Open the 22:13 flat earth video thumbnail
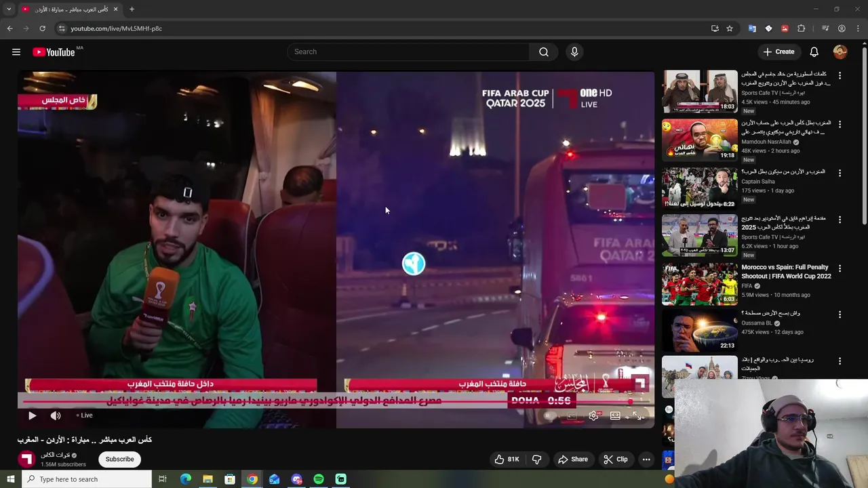 (700, 331)
